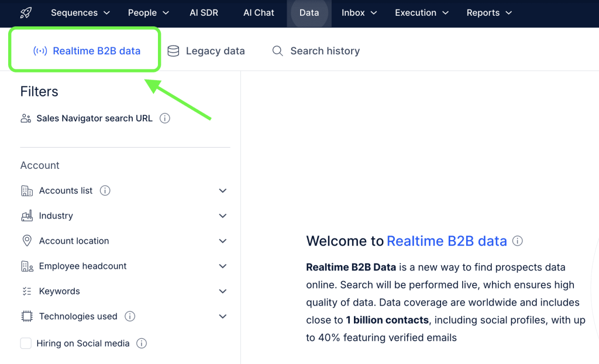Viewport: 599px width, 364px height.
Task: Open AI Chat from top bar
Action: (x=259, y=13)
